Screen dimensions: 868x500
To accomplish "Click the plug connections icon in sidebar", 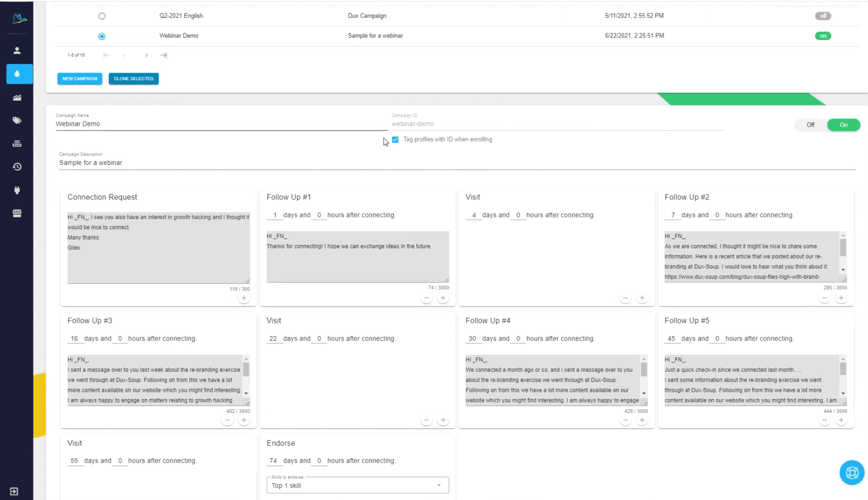I will tap(17, 190).
